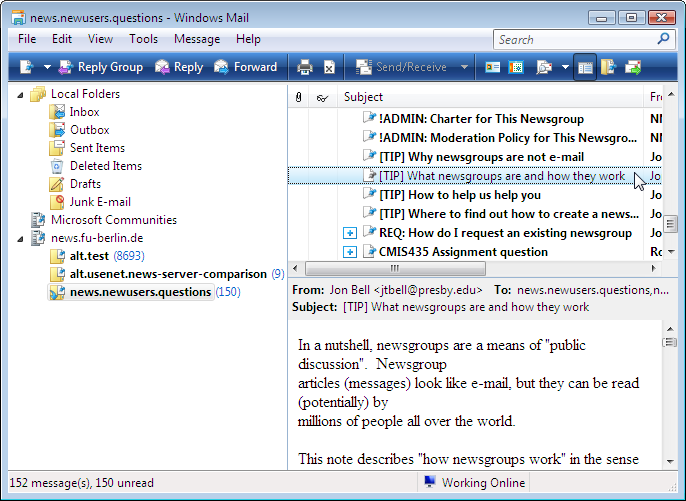Open the dropdown arrow next to Create Mail
The width and height of the screenshot is (686, 501).
47,67
